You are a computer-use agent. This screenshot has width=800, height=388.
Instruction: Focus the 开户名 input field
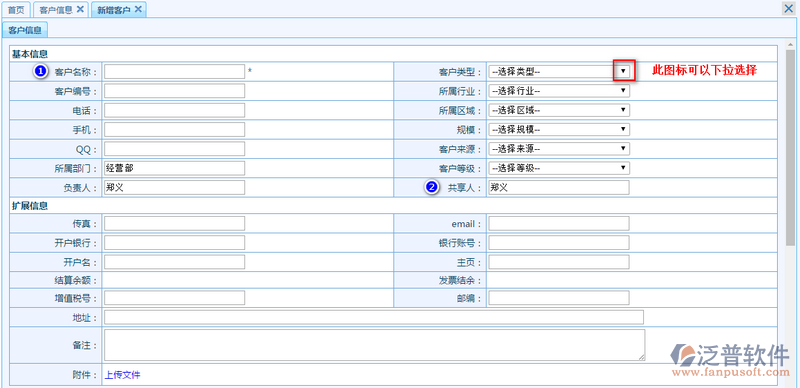click(x=174, y=262)
